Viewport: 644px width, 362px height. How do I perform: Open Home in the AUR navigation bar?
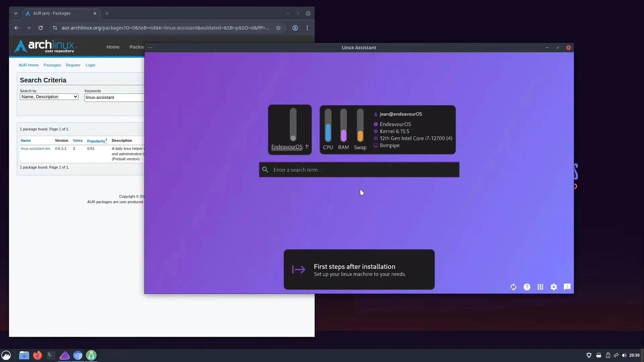click(113, 47)
